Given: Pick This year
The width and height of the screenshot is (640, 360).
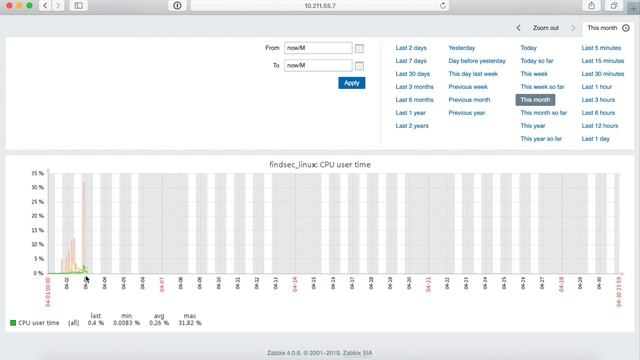Looking at the screenshot, I should tap(533, 126).
